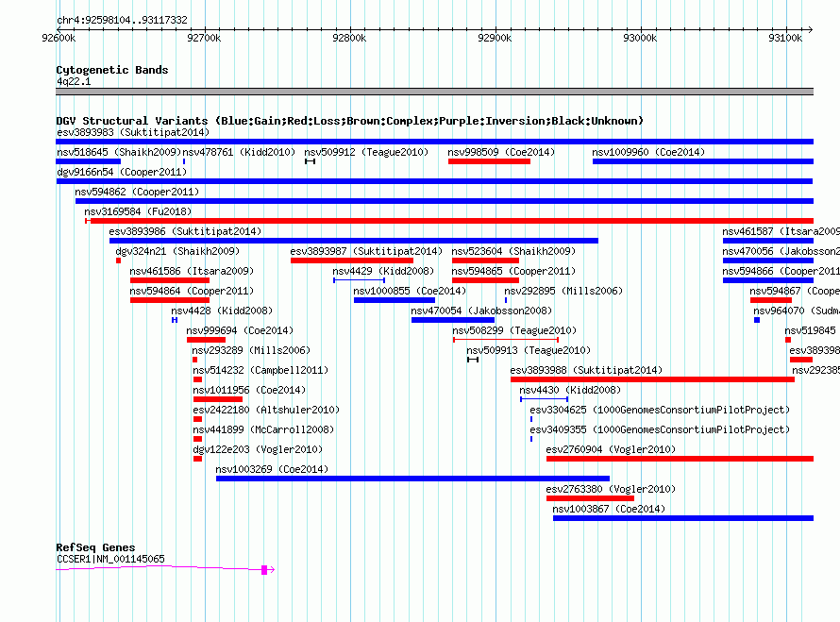
Task: Select the nsv509913 (Teague2010) label
Action: point(529,350)
